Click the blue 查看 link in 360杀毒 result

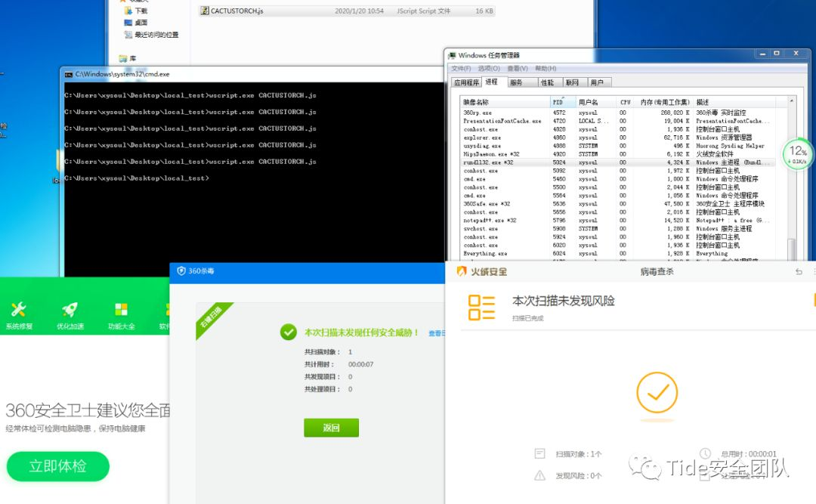[436, 333]
